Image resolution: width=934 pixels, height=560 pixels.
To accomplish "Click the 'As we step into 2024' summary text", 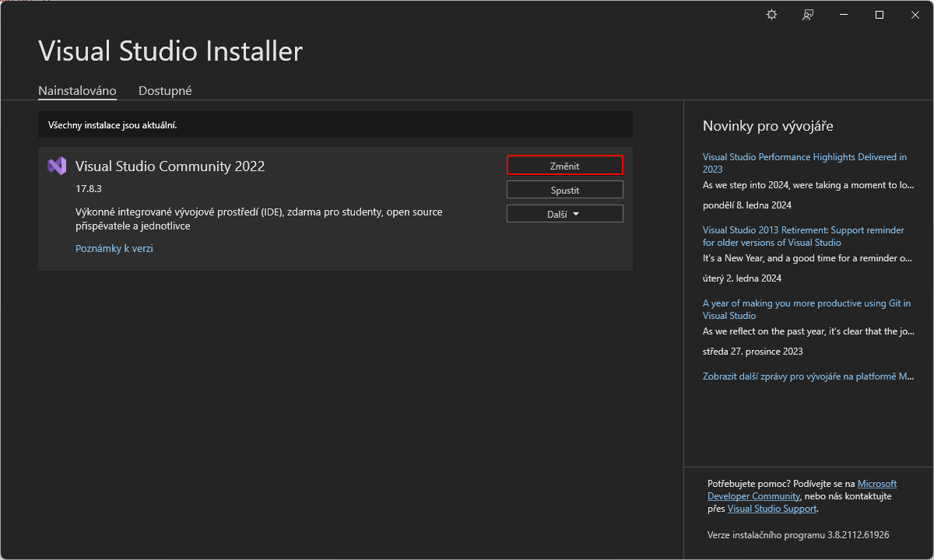I will click(x=809, y=185).
